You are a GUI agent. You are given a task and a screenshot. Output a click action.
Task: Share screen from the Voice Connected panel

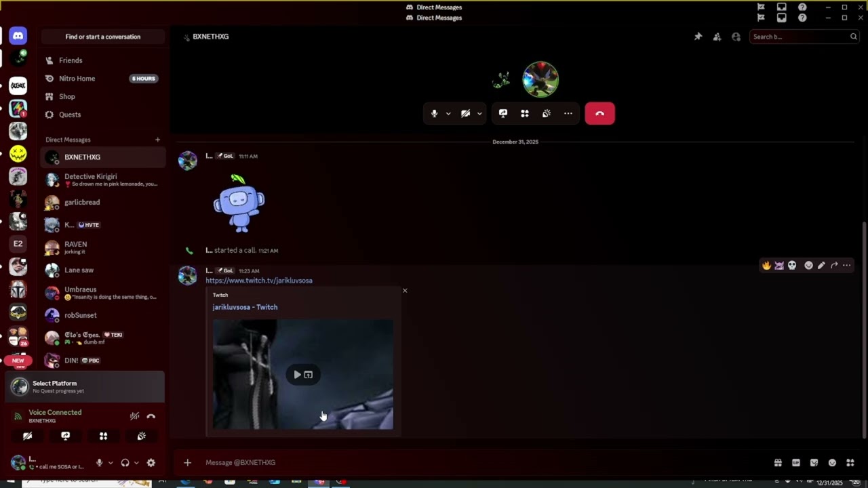click(x=66, y=436)
